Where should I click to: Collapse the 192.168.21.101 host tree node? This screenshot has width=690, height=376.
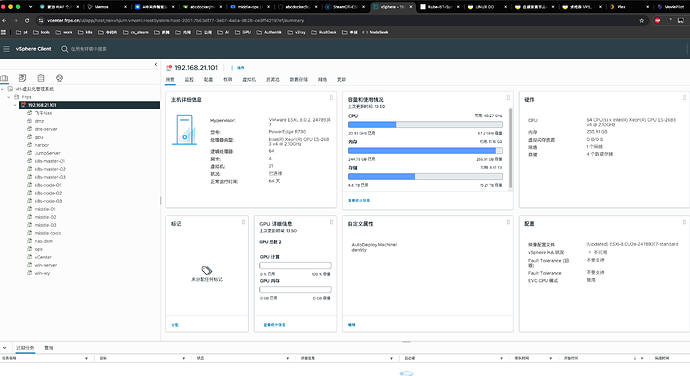[15, 105]
